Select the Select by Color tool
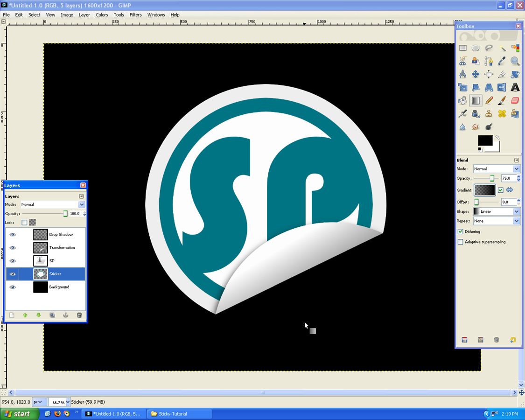 pyautogui.click(x=515, y=48)
